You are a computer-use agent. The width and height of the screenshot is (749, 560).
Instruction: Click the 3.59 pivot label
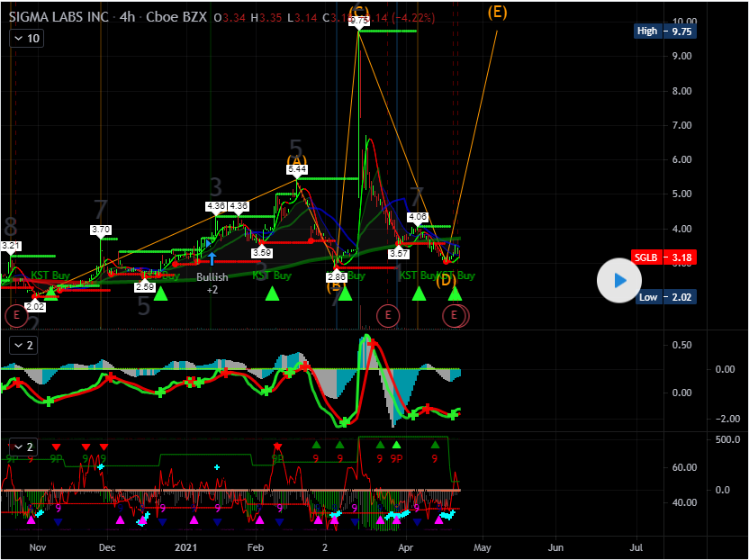click(262, 252)
